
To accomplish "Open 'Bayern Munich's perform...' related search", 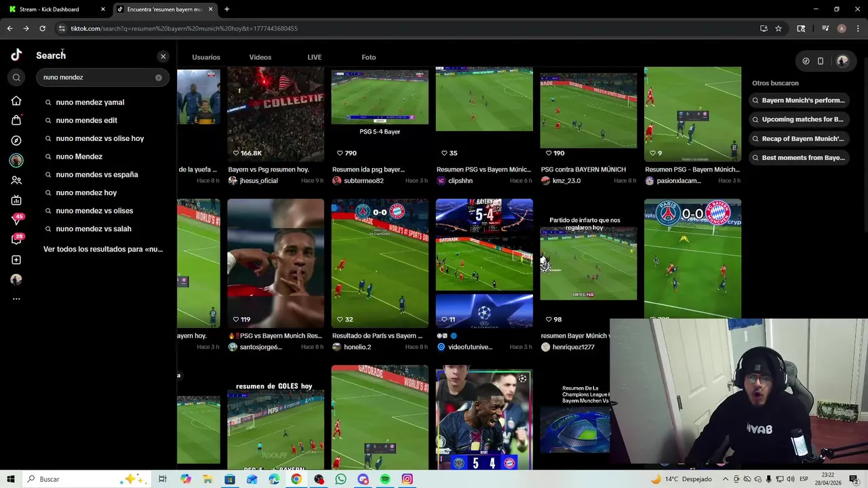I will tap(799, 100).
